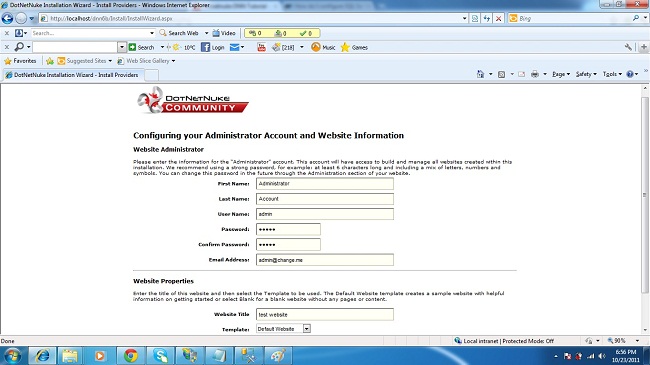The width and height of the screenshot is (650, 365).
Task: Open toolbar options wrench icon
Action: coord(628,47)
